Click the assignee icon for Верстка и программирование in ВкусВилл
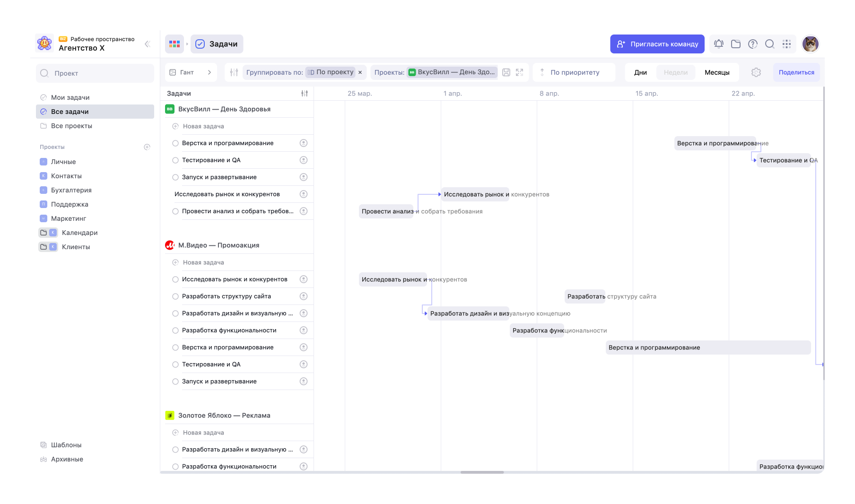The image size is (855, 504). pos(304,143)
